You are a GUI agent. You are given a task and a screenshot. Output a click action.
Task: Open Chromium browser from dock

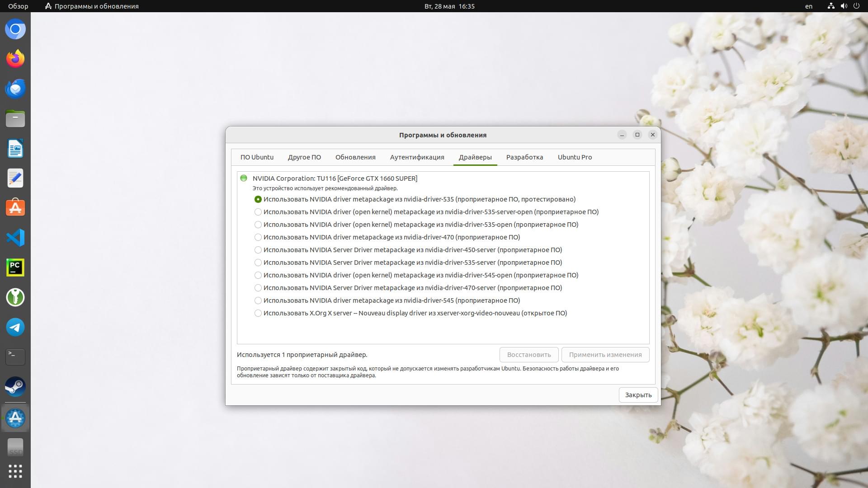click(15, 29)
